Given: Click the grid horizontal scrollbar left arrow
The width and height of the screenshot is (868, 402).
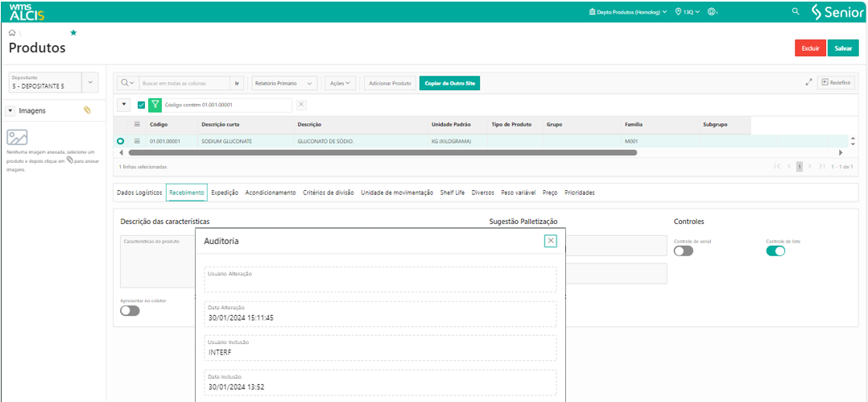Looking at the screenshot, I should coord(122,152).
